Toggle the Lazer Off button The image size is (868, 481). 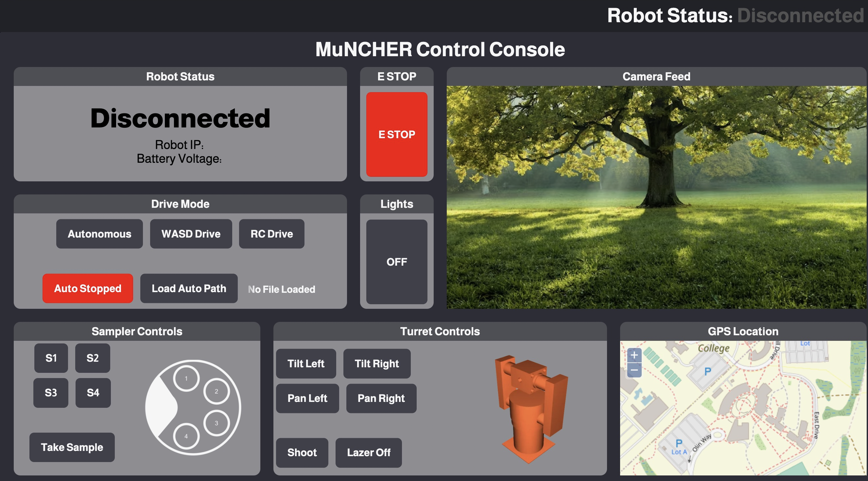click(x=369, y=453)
